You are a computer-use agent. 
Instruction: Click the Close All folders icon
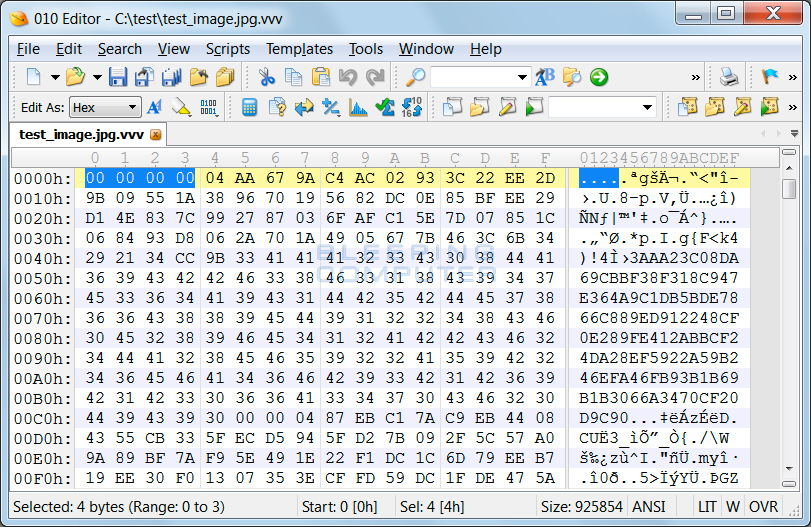tap(225, 77)
